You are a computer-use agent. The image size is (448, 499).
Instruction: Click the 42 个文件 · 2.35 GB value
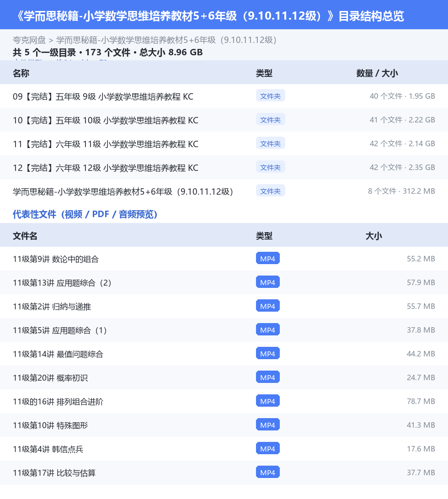coord(402,167)
